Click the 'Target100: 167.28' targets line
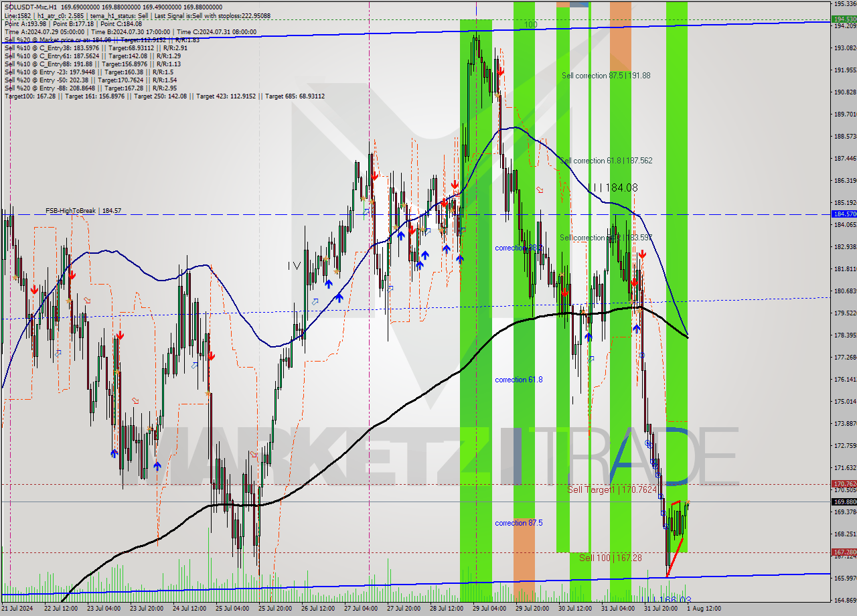The width and height of the screenshot is (857, 616). pos(165,96)
